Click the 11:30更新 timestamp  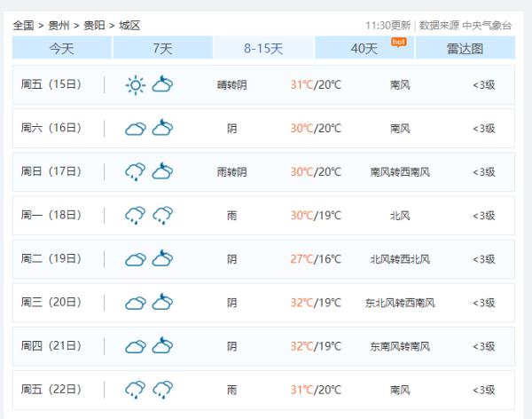pos(388,26)
